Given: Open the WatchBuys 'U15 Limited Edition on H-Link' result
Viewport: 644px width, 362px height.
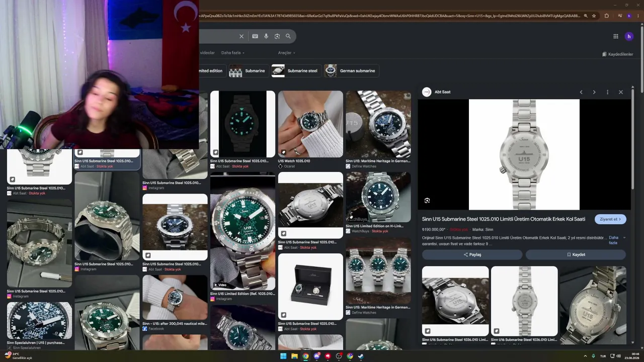Looking at the screenshot, I should tap(378, 198).
